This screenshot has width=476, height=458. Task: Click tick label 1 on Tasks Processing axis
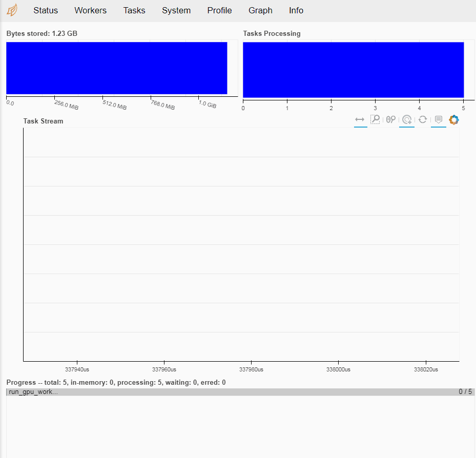coord(287,109)
